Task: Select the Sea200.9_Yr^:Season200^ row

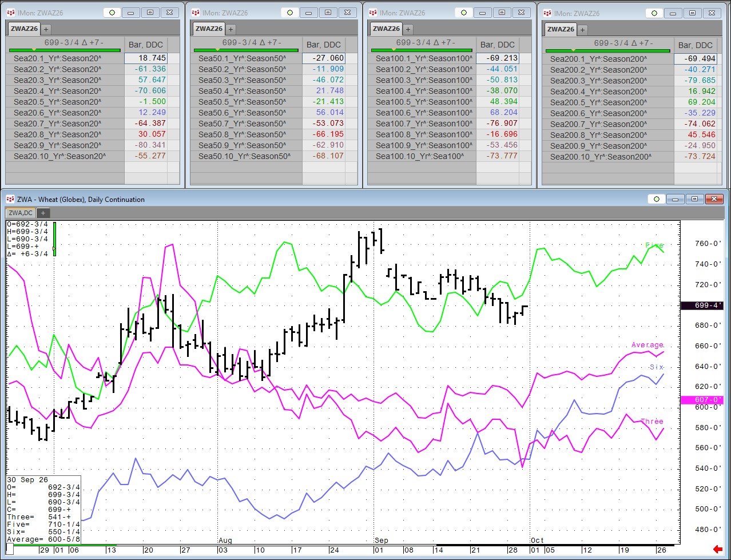Action: (608, 146)
